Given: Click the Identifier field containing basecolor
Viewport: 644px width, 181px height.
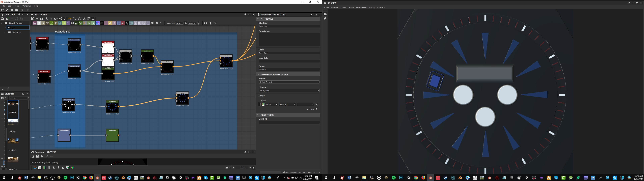Looking at the screenshot, I should (x=289, y=26).
